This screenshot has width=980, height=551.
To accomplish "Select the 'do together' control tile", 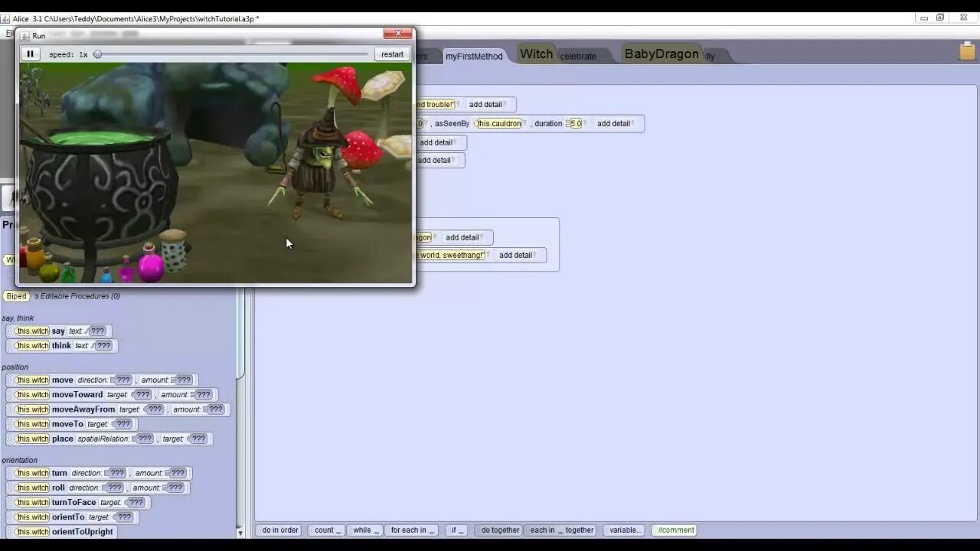I will (x=498, y=530).
